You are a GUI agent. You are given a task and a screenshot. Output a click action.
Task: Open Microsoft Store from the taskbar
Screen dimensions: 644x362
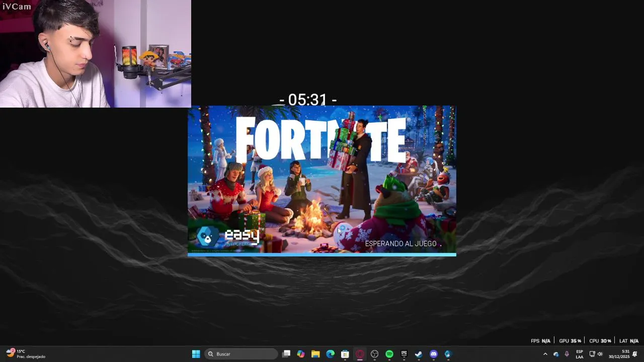point(345,354)
